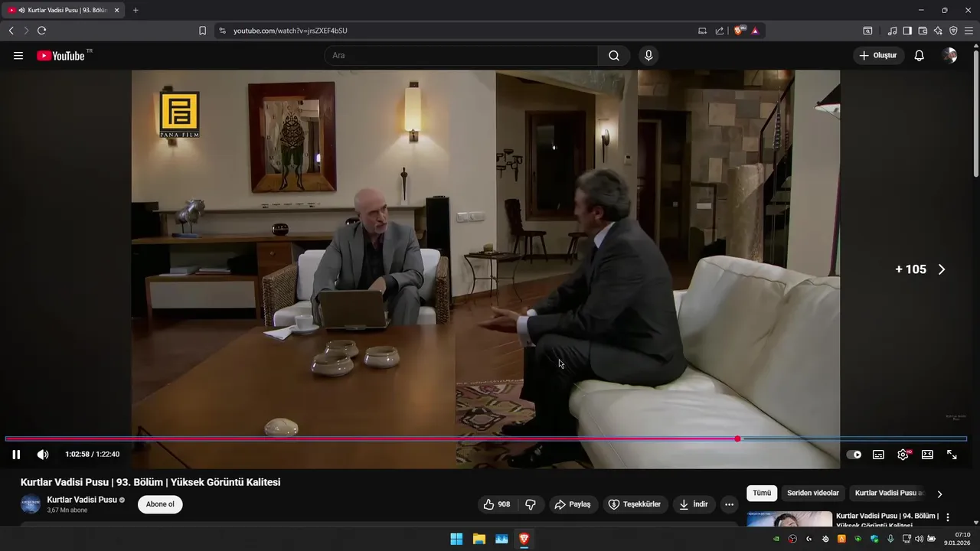The image size is (980, 551).
Task: Start voice search with microphone
Action: coord(648,56)
